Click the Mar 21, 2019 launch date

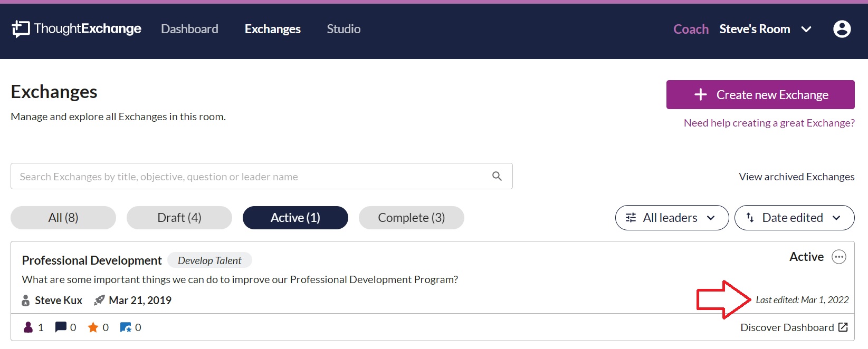[x=140, y=300]
